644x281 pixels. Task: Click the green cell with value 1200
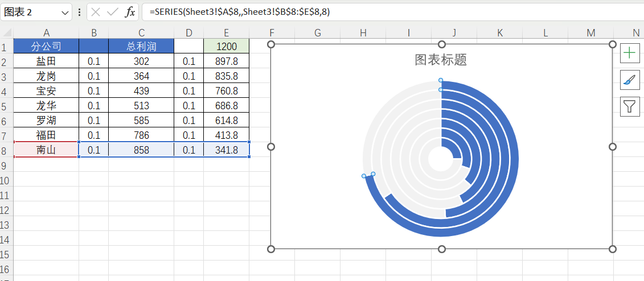point(226,47)
